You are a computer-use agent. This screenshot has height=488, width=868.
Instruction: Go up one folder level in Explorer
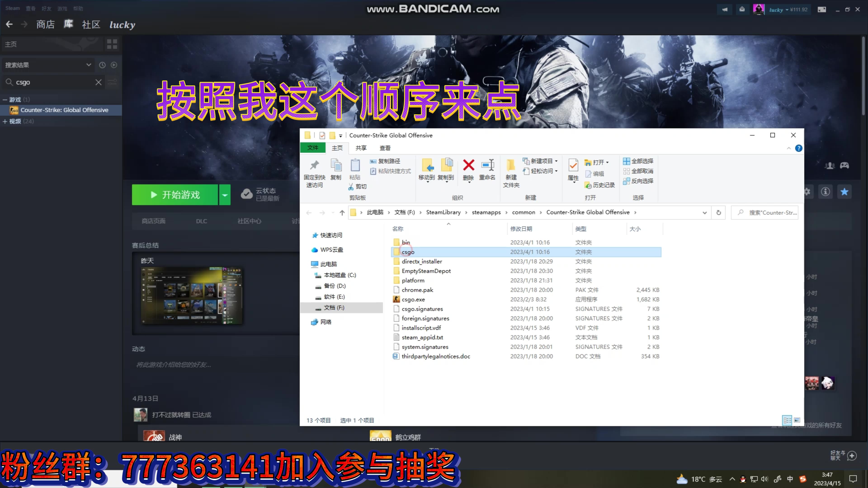coord(342,213)
